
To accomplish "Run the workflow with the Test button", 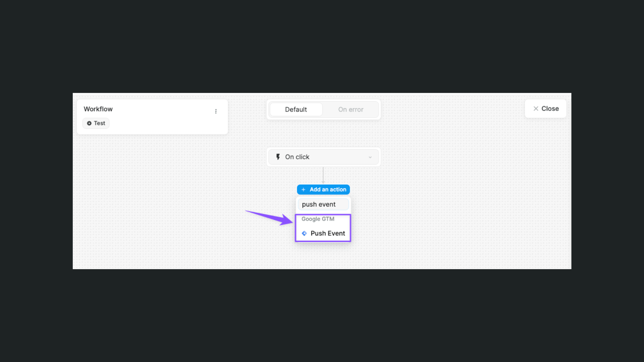I will click(x=96, y=123).
